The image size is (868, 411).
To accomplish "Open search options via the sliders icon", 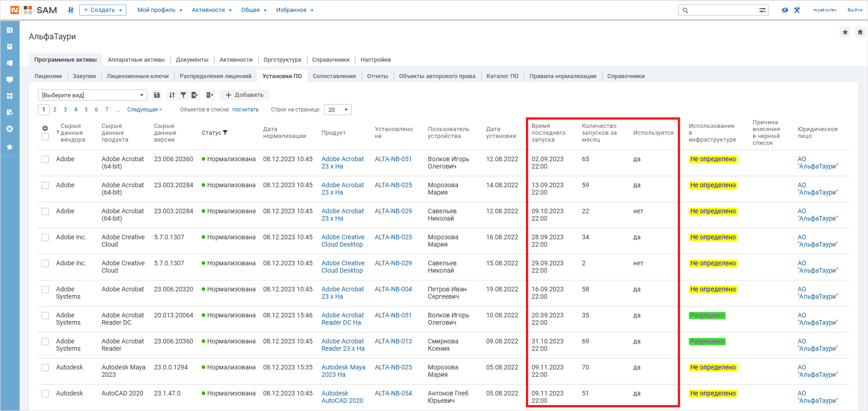I will (762, 10).
